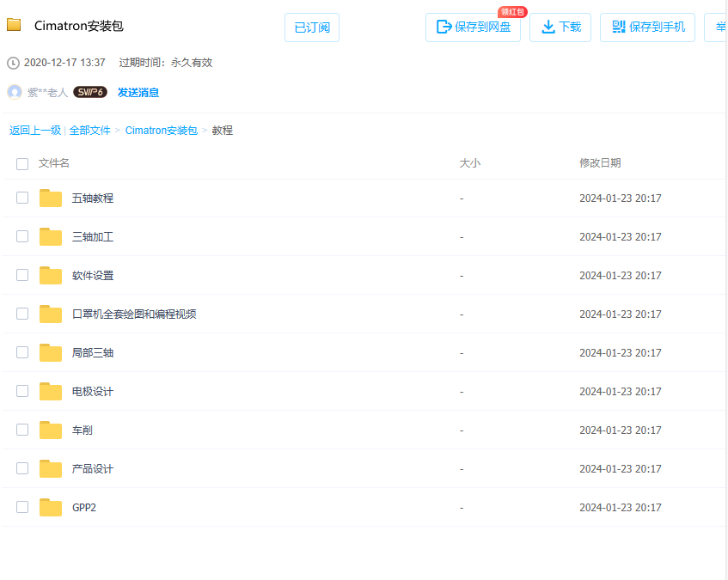Click the clock icon beside share time
The width and height of the screenshot is (728, 580).
coord(14,63)
